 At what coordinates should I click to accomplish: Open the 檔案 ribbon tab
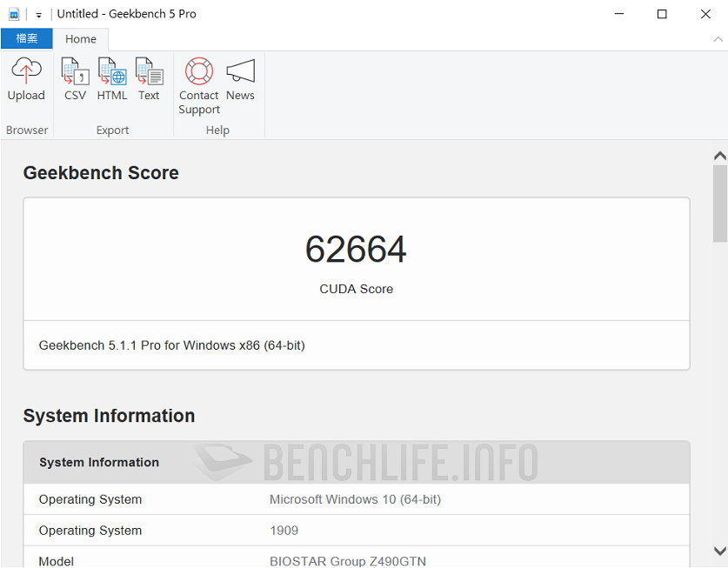[x=26, y=38]
